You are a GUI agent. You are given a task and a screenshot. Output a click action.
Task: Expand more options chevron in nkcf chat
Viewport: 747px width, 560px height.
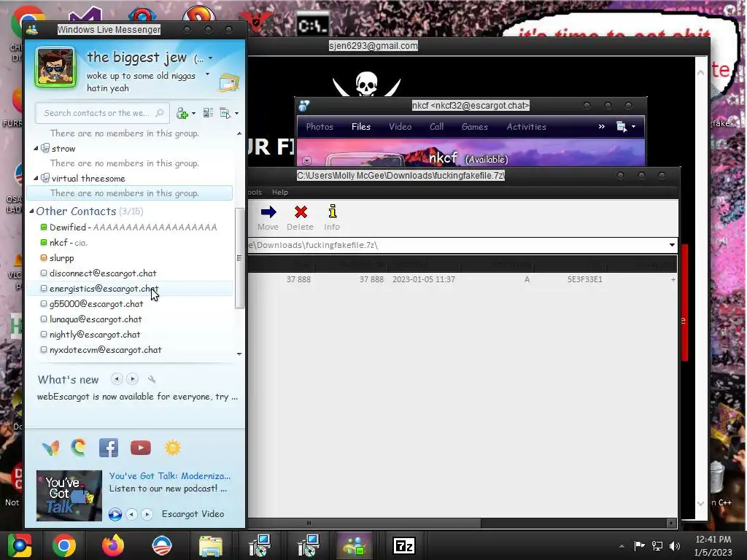pos(602,127)
